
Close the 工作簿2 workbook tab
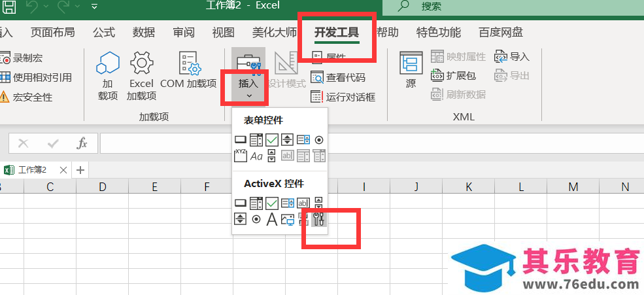tap(63, 170)
